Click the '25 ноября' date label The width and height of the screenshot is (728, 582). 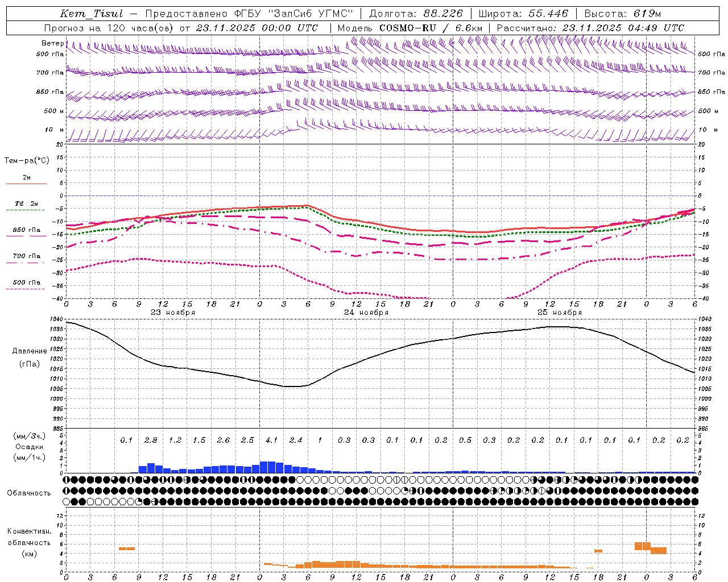click(560, 313)
